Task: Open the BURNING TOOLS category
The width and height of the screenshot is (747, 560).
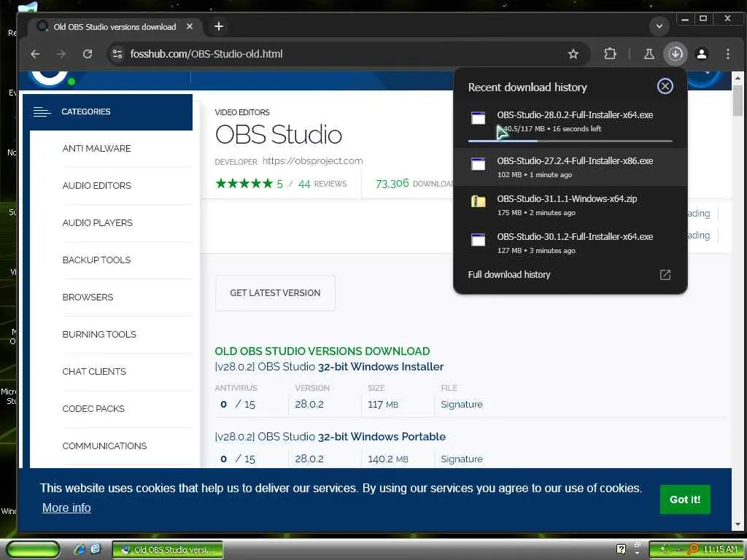Action: tap(99, 334)
